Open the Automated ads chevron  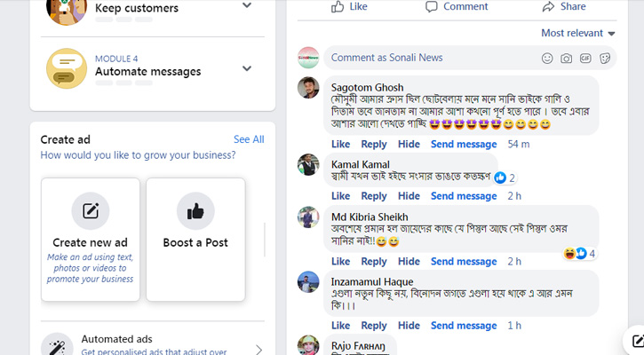(x=258, y=350)
